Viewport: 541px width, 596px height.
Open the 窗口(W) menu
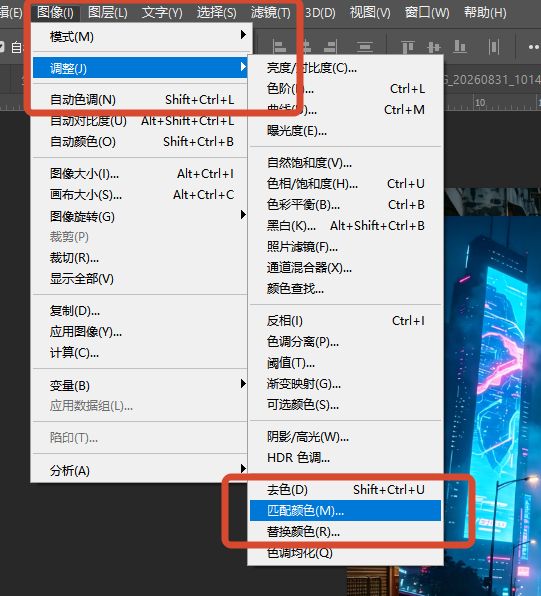(427, 13)
